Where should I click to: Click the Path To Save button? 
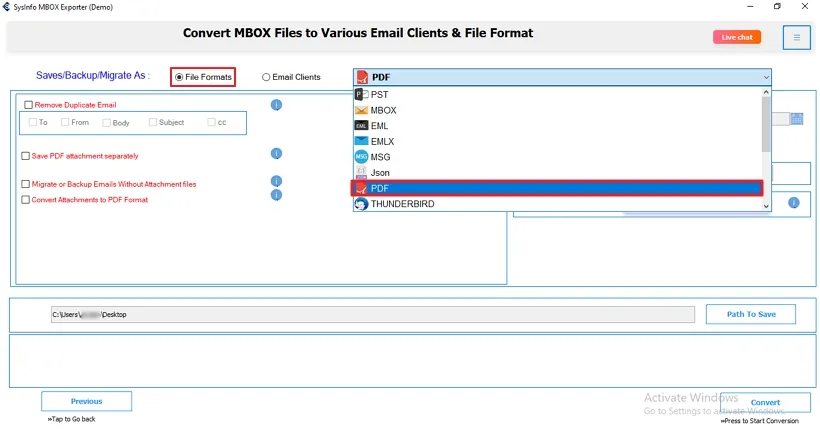(750, 314)
